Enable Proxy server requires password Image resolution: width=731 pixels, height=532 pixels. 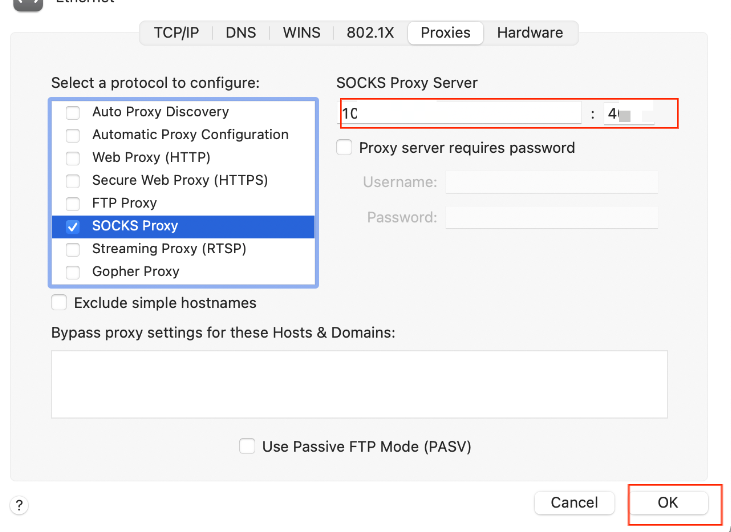click(344, 148)
